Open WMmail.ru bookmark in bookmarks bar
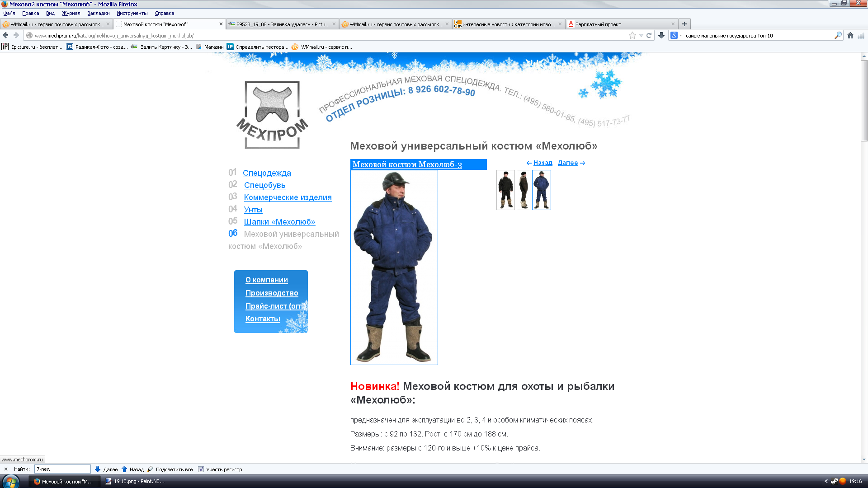 (x=322, y=47)
